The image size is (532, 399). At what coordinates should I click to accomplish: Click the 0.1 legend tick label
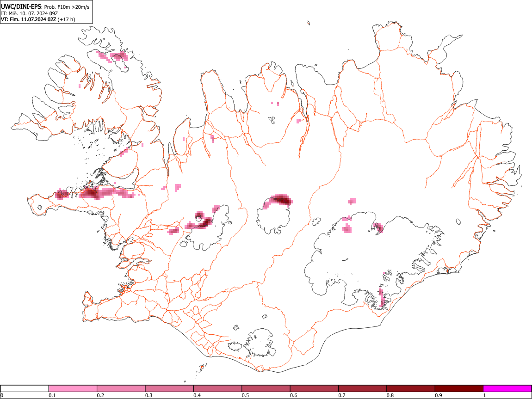coord(52,395)
